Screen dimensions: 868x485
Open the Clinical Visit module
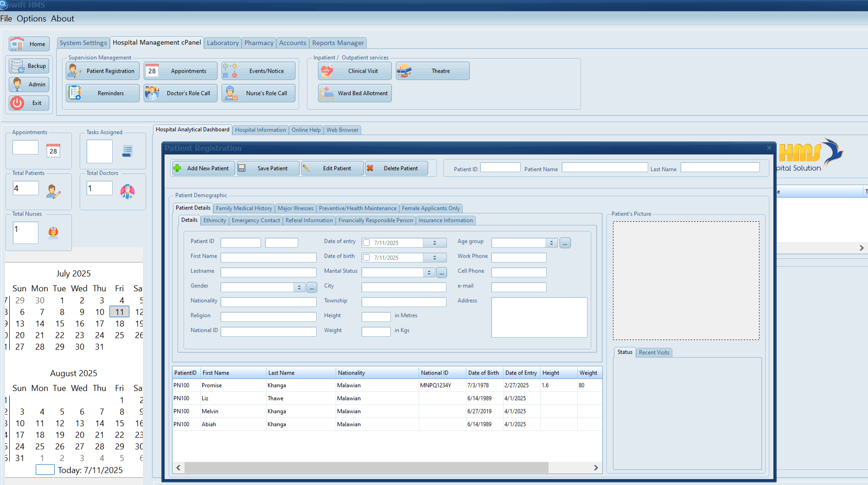pyautogui.click(x=354, y=70)
